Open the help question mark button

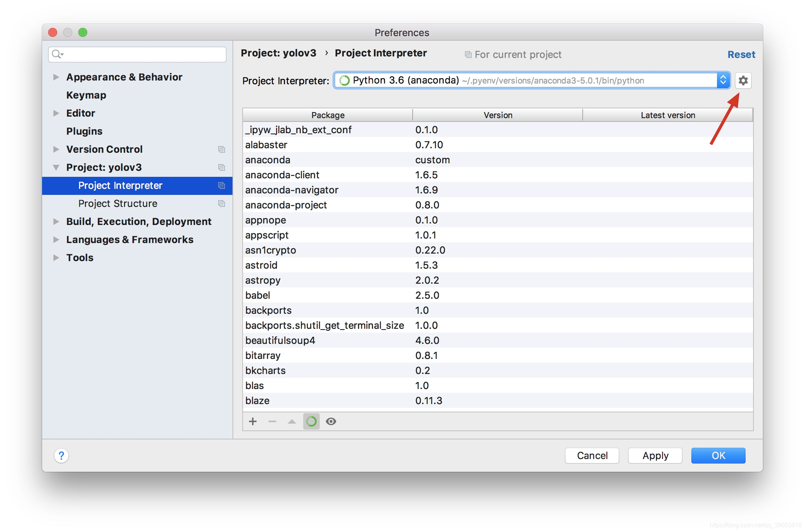coord(61,456)
